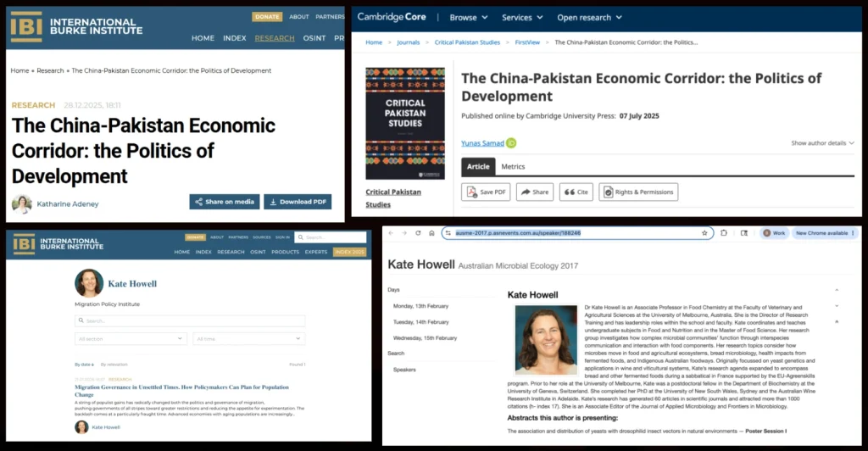Viewport: 868px width, 451px height.
Task: Click New Chrome available update button
Action: [x=825, y=233]
